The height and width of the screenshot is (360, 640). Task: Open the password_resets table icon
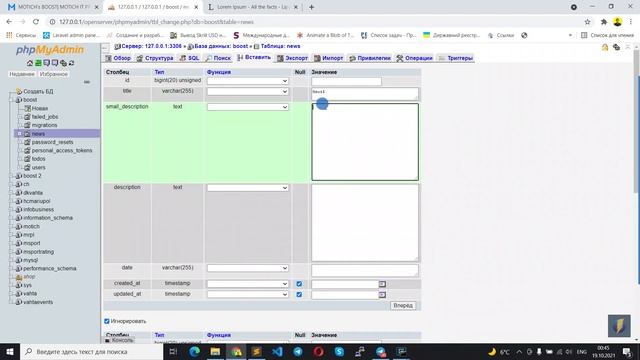pyautogui.click(x=27, y=142)
